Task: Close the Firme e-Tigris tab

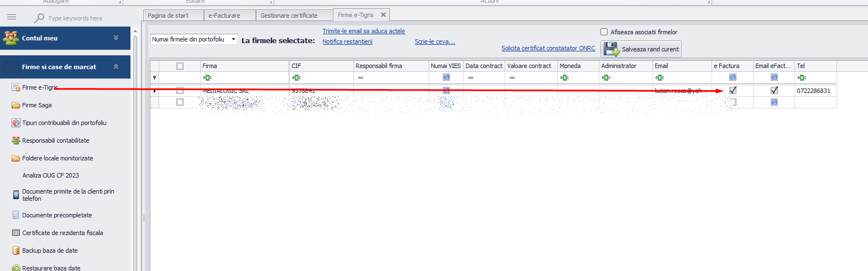Action: pyautogui.click(x=383, y=15)
